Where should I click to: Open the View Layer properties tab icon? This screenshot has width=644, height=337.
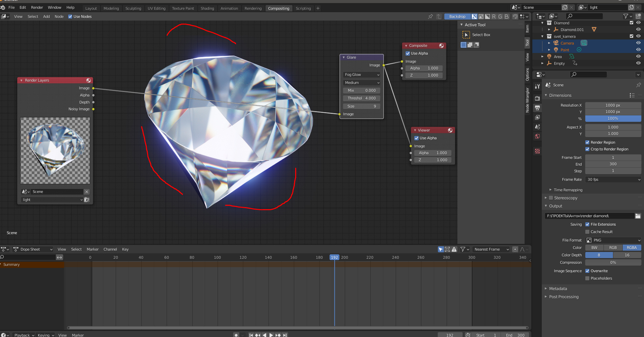(x=537, y=117)
